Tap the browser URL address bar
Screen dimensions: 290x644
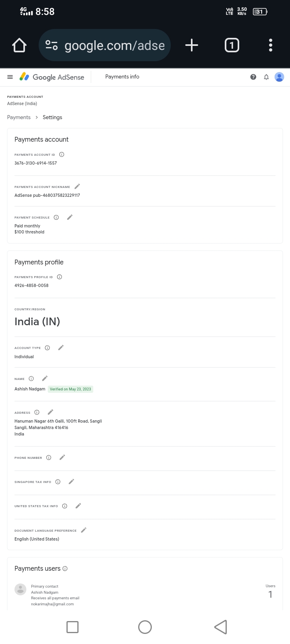tap(105, 45)
